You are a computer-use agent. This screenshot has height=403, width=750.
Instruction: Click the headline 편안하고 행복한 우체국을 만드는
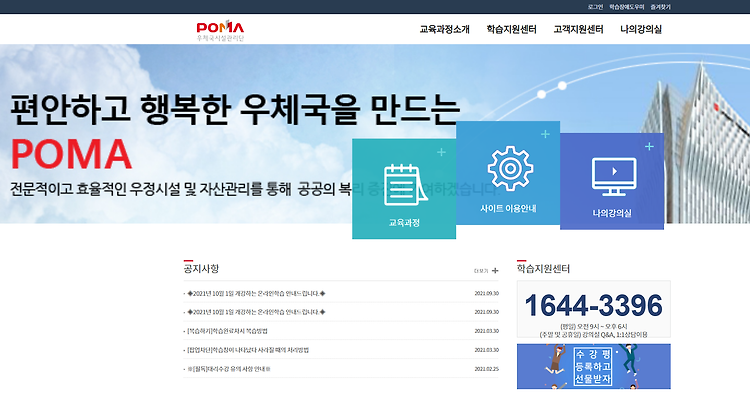[235, 109]
